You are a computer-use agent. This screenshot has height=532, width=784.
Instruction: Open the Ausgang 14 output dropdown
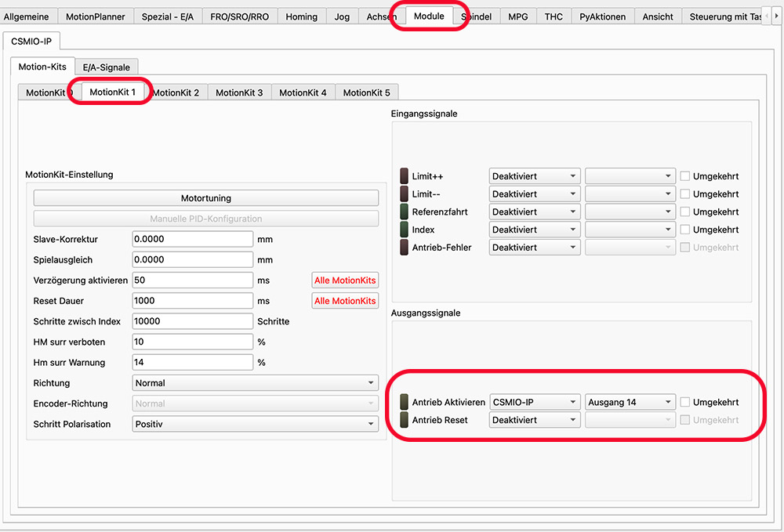click(630, 402)
